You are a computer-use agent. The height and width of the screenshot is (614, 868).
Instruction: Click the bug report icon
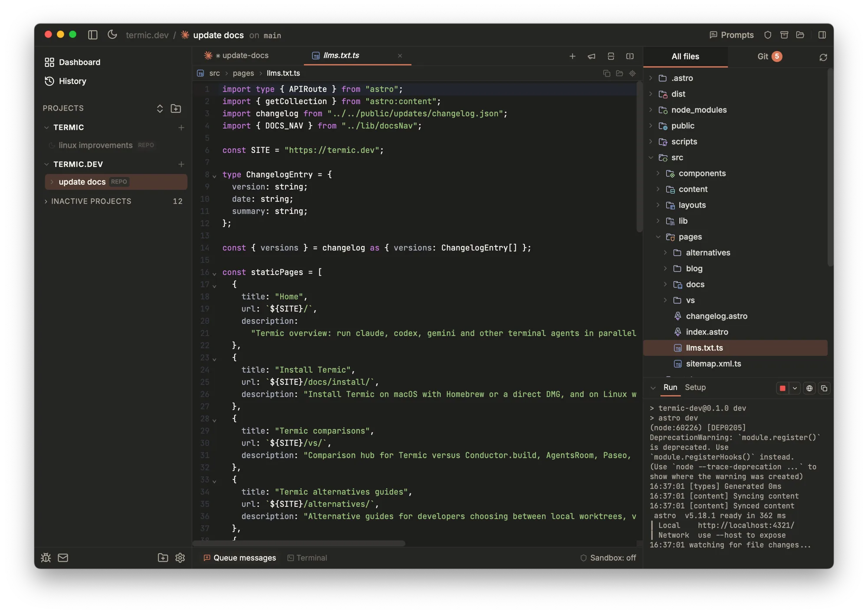click(x=46, y=558)
